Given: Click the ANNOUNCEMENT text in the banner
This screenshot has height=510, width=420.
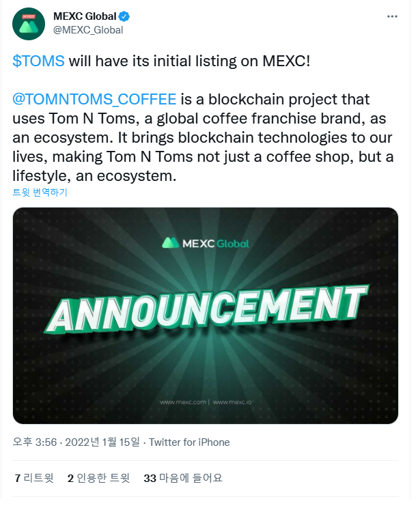Looking at the screenshot, I should (206, 309).
